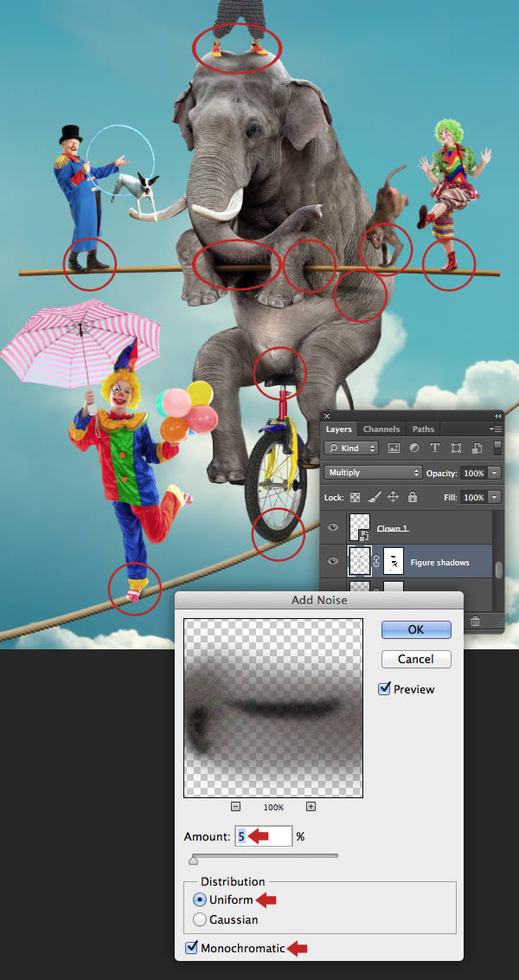
Task: Lock position move icon
Action: [x=393, y=498]
